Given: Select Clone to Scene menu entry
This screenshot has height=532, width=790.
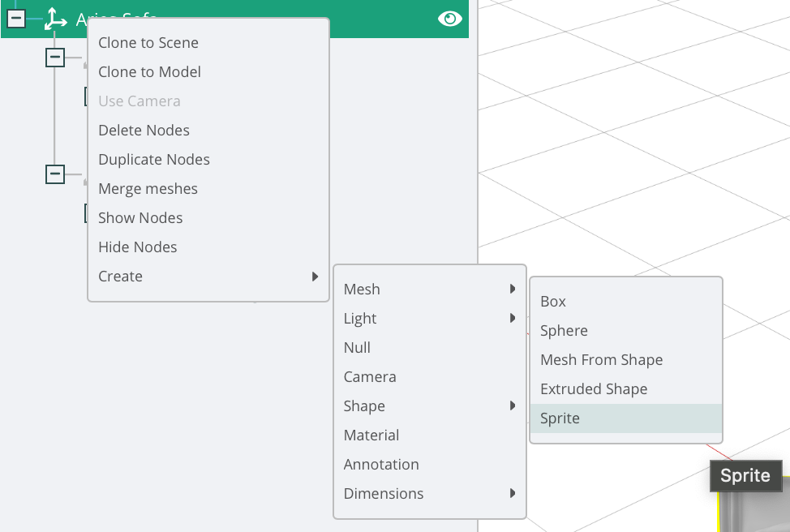Looking at the screenshot, I should (x=148, y=43).
